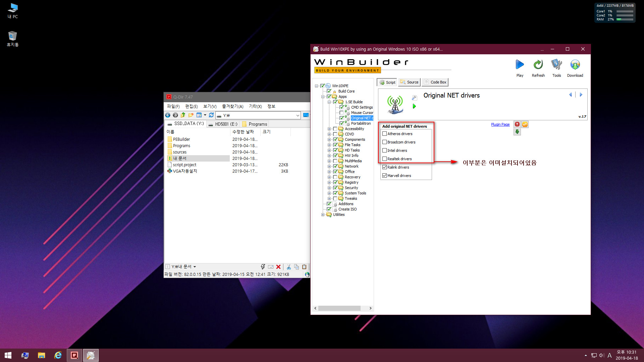The width and height of the screenshot is (644, 362).
Task: Select the HD5001 (E:) tab in Q-Dir
Action: [223, 124]
